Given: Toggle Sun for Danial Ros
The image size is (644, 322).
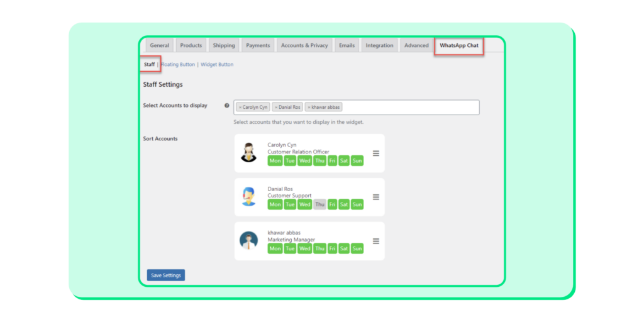Looking at the screenshot, I should (x=357, y=204).
